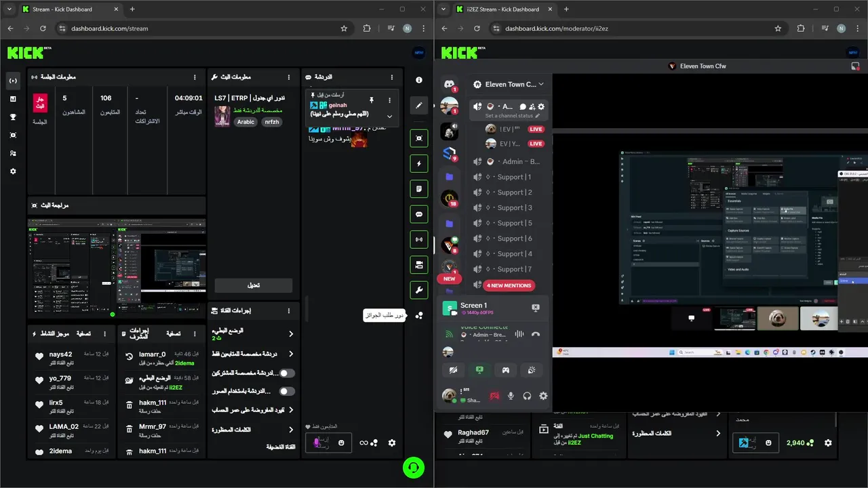The image size is (868, 488).
Task: Toggle the subscribers-only chat switch
Action: click(x=288, y=373)
